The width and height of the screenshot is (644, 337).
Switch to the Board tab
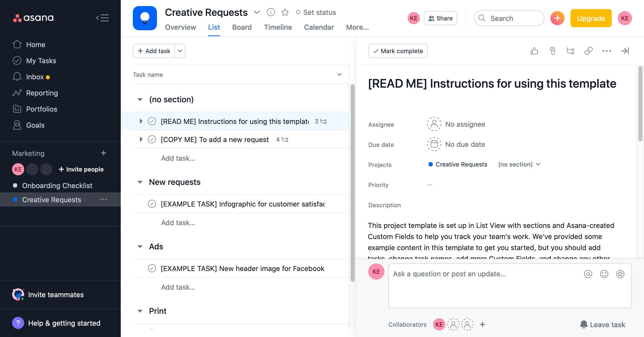point(242,27)
